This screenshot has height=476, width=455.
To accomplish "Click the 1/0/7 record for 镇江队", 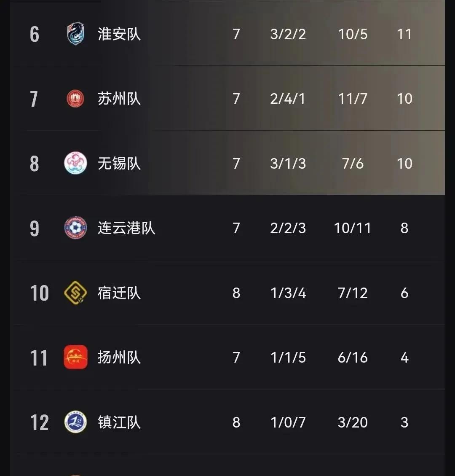I will coord(288,422).
